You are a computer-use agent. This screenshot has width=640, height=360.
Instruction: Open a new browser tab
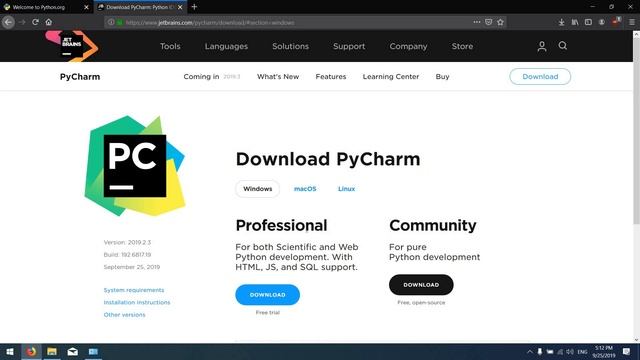click(x=194, y=7)
